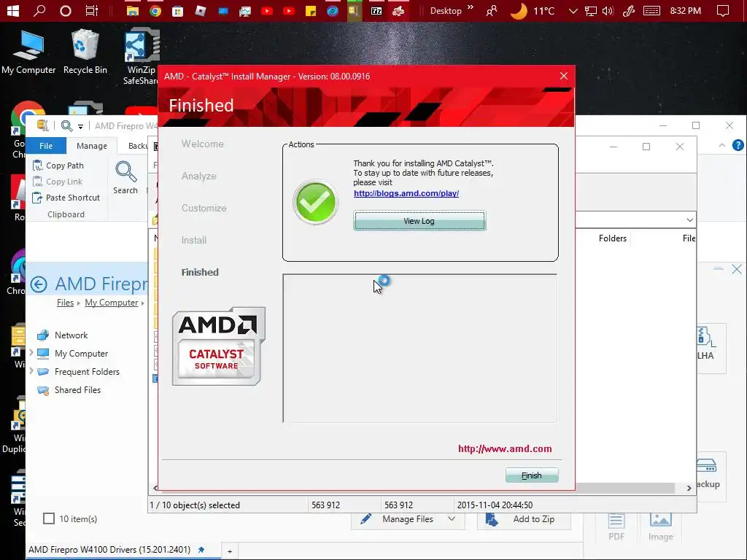747x560 pixels.
Task: Expand the Frequent Folders tree node
Action: [x=31, y=371]
